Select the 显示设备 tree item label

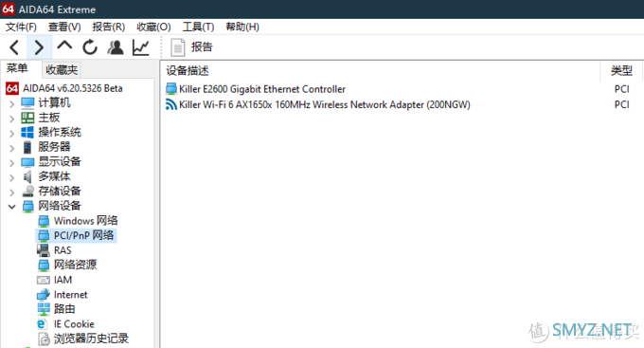60,161
